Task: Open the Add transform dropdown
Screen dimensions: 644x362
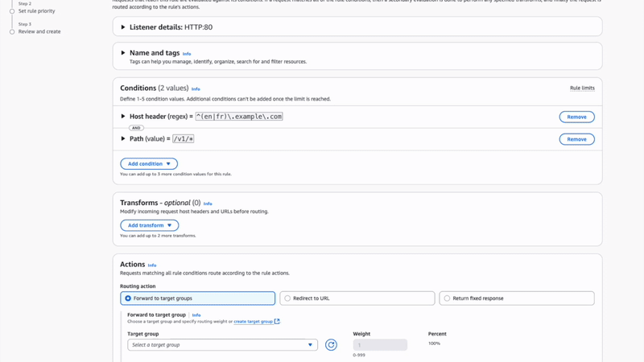Action: click(149, 225)
